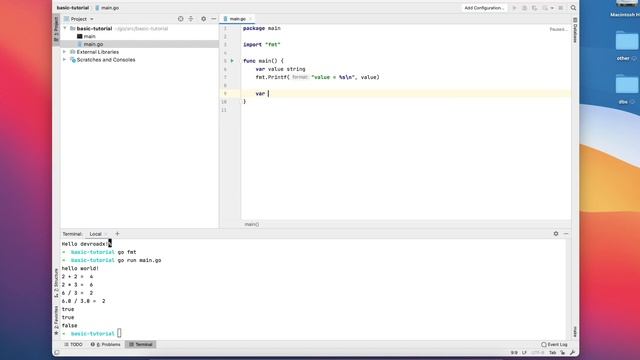The height and width of the screenshot is (360, 640).
Task: Click the Tab indent setting in status bar
Action: [x=552, y=353]
